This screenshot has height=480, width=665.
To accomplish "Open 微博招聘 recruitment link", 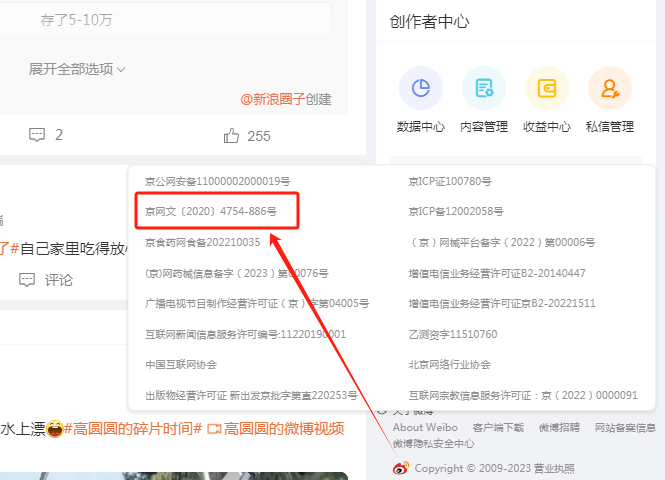I will pos(559,427).
